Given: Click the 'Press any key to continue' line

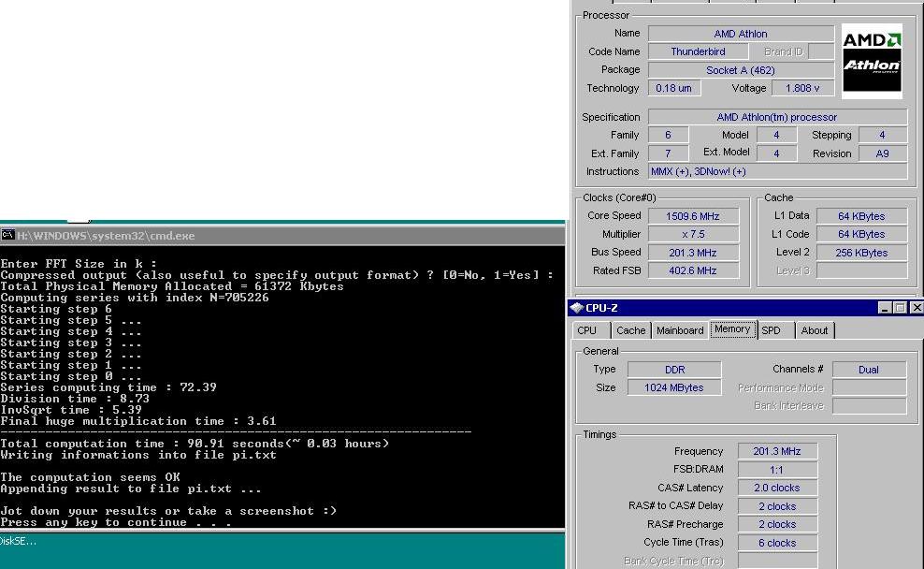Looking at the screenshot, I should point(116,522).
